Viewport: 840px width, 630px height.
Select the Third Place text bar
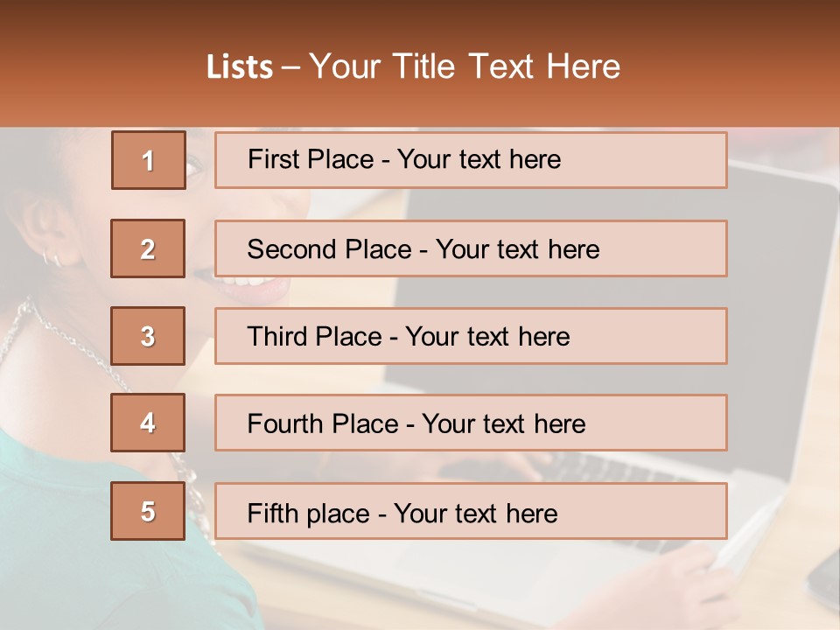(471, 336)
